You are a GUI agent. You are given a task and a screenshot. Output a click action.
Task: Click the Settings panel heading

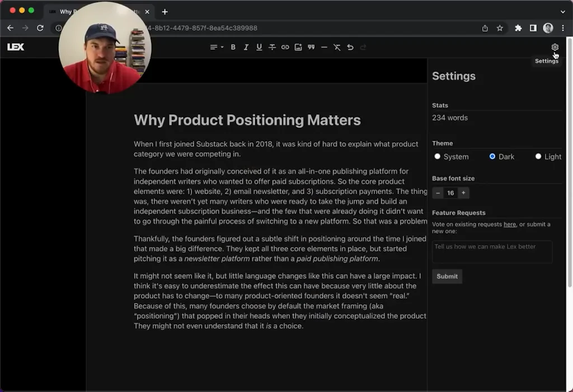[x=454, y=76]
